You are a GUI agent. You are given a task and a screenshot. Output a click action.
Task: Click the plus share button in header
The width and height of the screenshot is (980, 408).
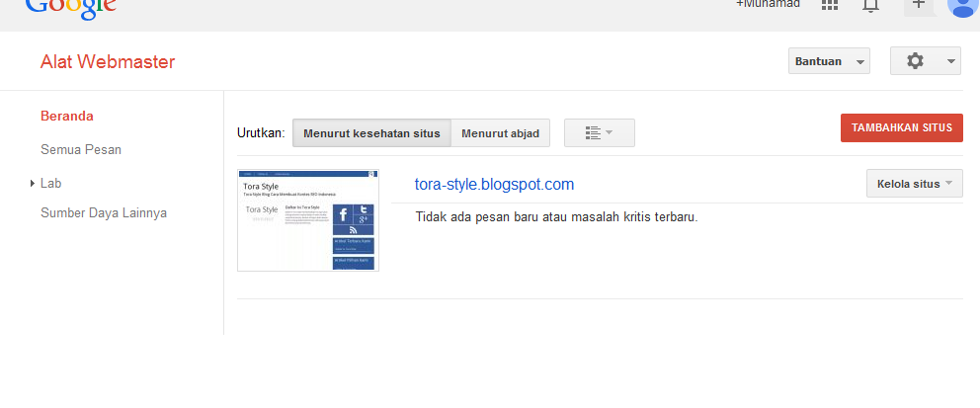click(x=918, y=6)
